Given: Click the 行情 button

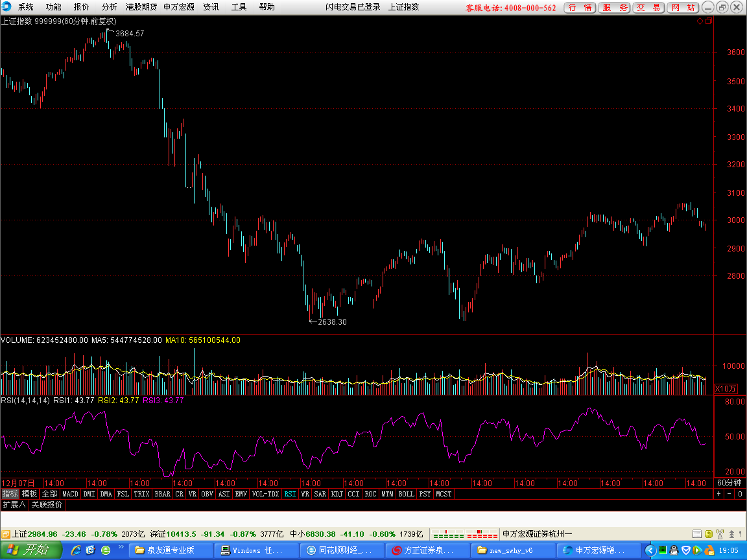Looking at the screenshot, I should click(580, 7).
